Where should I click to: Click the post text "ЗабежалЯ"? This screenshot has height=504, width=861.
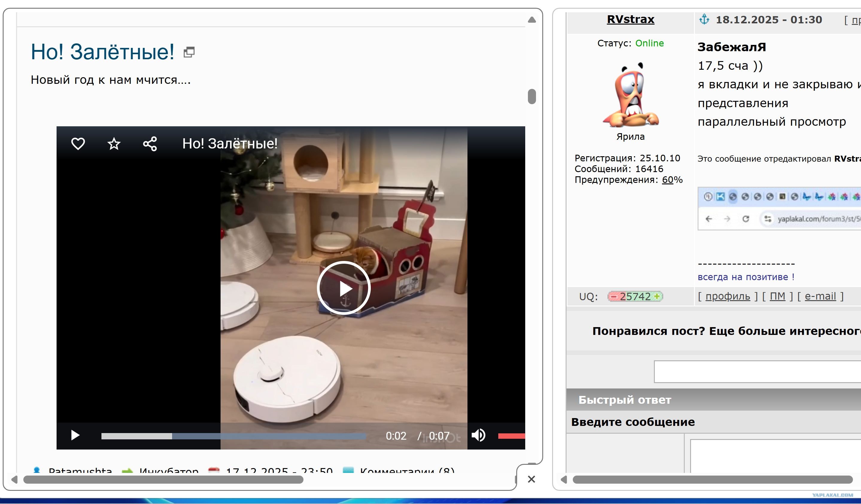point(731,47)
